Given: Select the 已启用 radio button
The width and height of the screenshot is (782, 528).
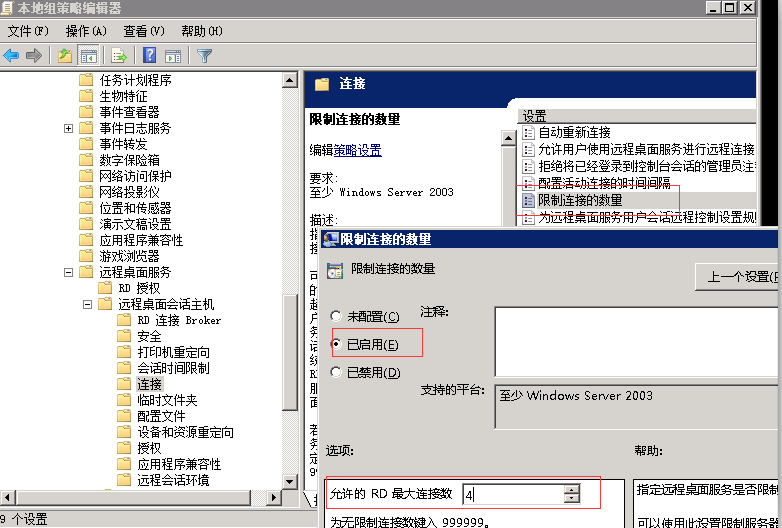Looking at the screenshot, I should pyautogui.click(x=335, y=345).
